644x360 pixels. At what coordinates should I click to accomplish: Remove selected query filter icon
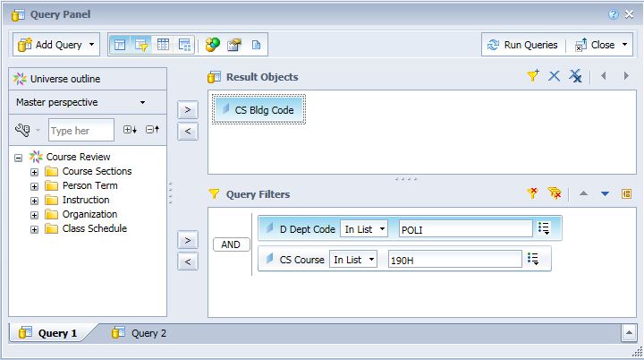533,193
